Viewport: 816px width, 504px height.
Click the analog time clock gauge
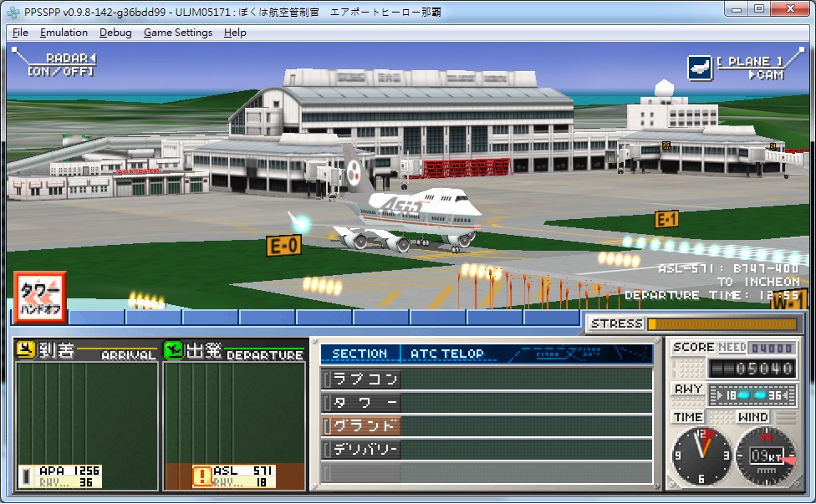[702, 456]
